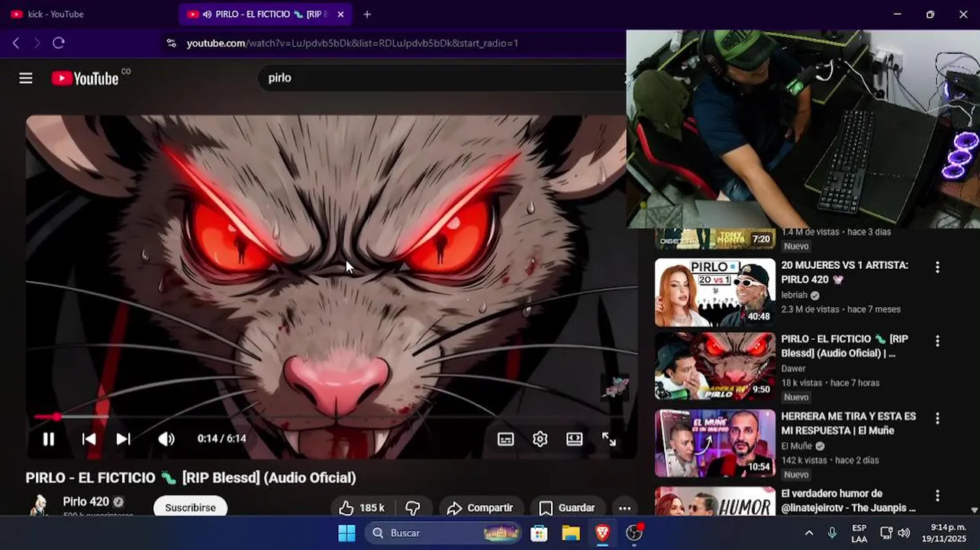Open Brave browser taskbar icon

pyautogui.click(x=603, y=533)
